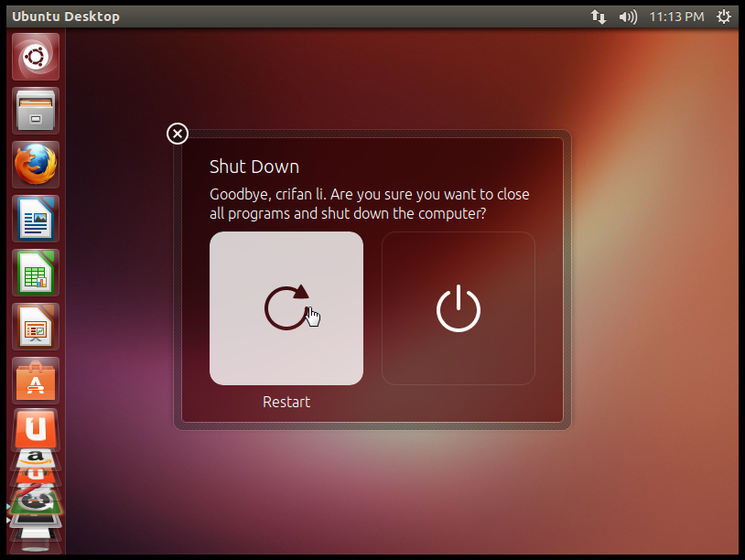Image resolution: width=745 pixels, height=560 pixels.
Task: Launch Firefox web browser
Action: [36, 165]
